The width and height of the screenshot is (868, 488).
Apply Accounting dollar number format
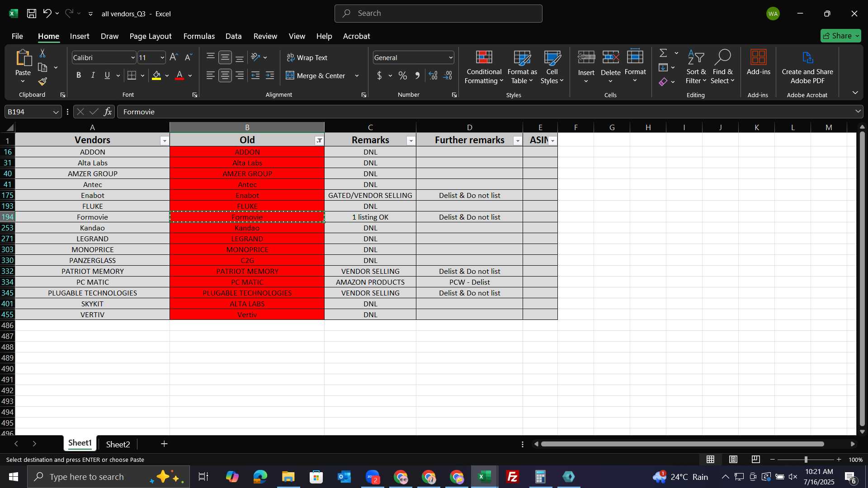[379, 75]
